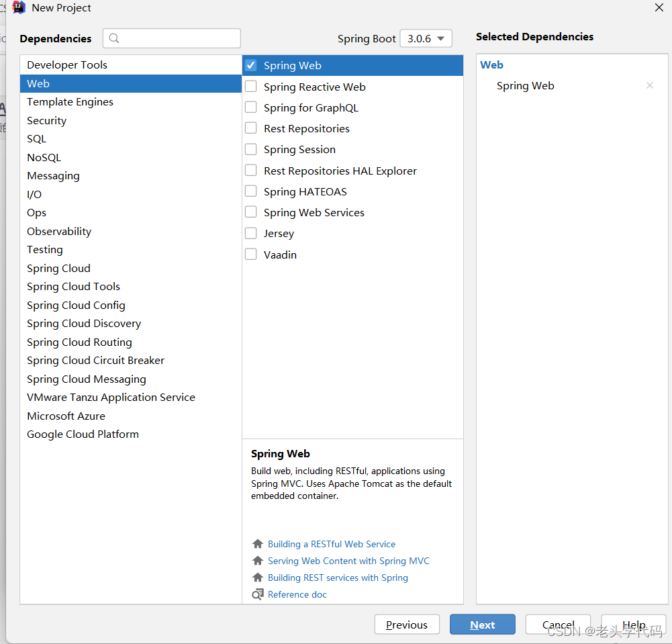Open Building REST services with Spring link
This screenshot has width=672, height=644.
coord(338,578)
